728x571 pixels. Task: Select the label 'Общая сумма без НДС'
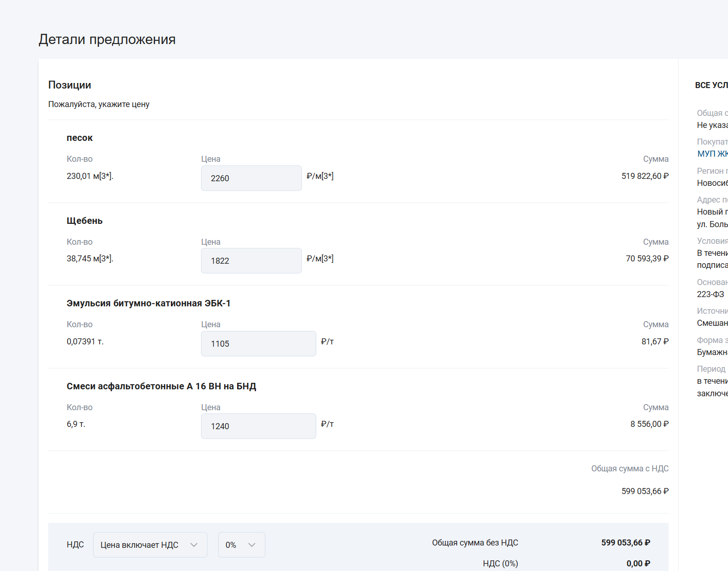475,543
